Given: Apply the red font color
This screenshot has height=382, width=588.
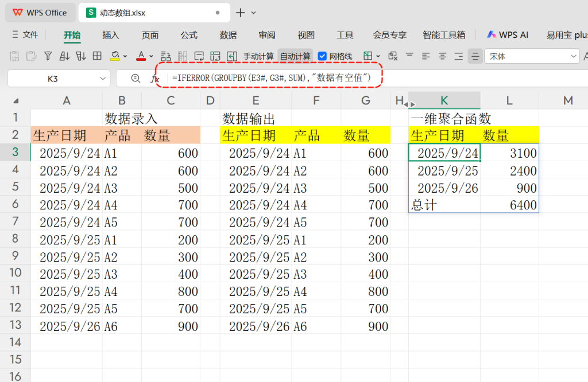Looking at the screenshot, I should coord(141,56).
